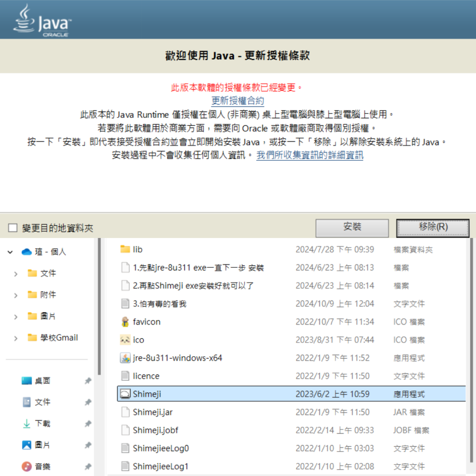Select the 文件 folder under OneDrive
476x476 pixels.
pos(48,273)
